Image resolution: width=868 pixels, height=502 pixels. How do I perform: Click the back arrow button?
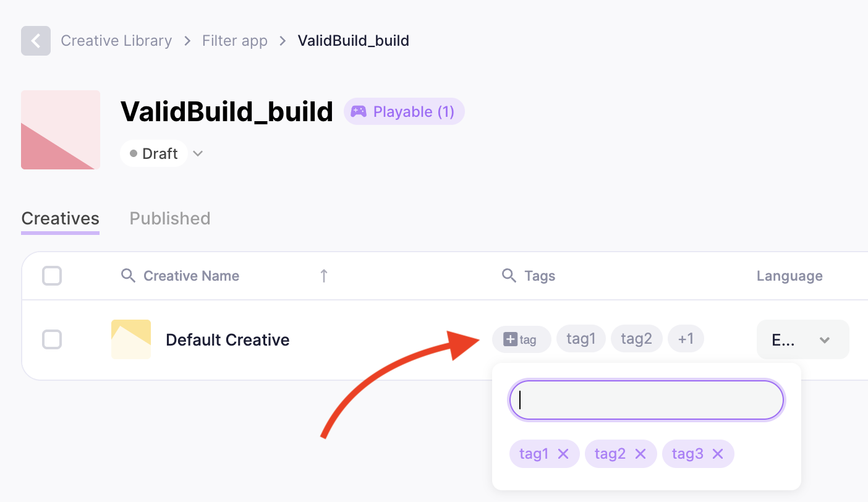36,41
